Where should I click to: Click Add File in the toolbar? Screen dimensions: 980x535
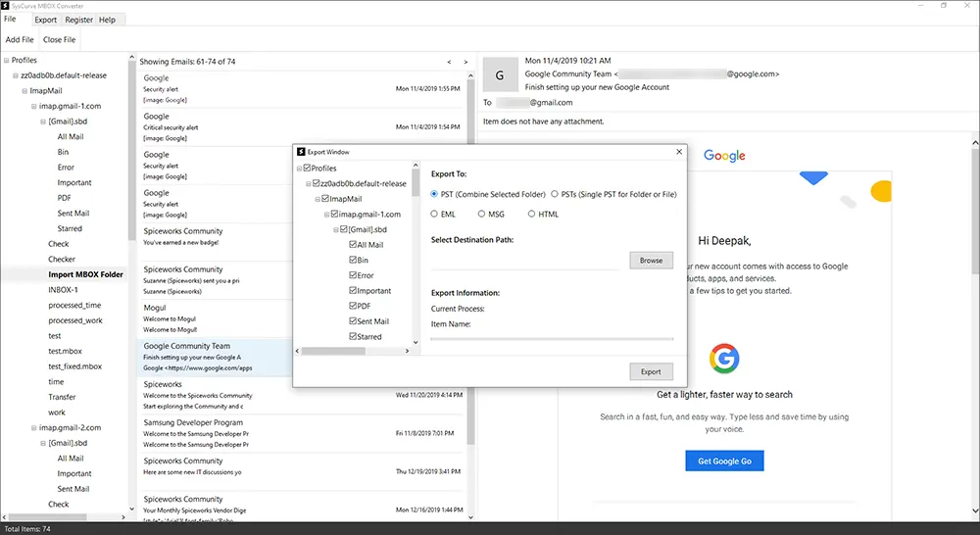pos(20,39)
